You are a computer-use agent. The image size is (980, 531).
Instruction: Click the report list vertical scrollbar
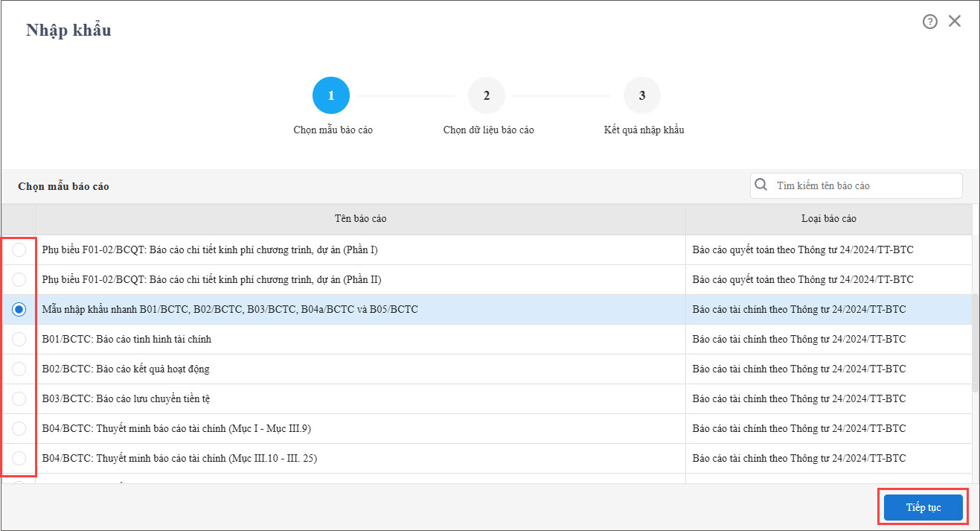click(976, 343)
